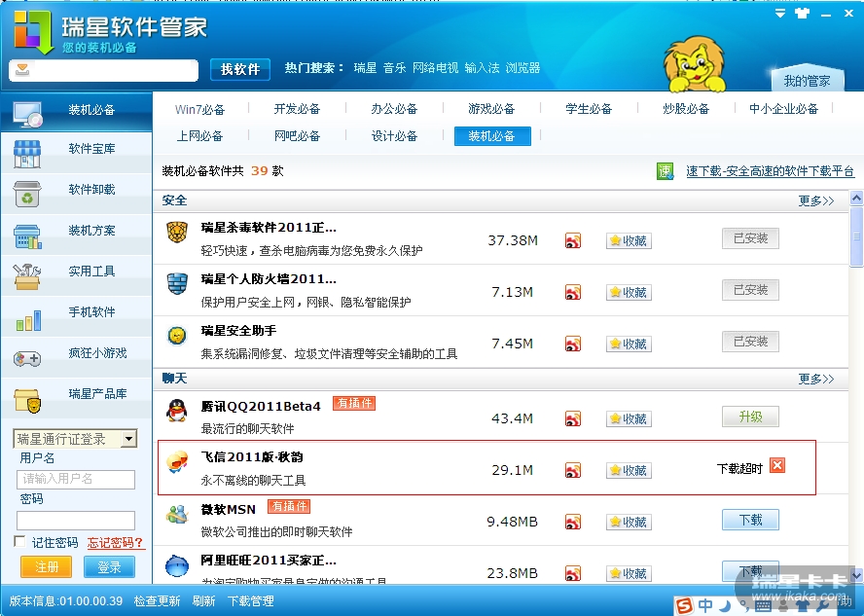Open 装机方案 section

coord(76,234)
